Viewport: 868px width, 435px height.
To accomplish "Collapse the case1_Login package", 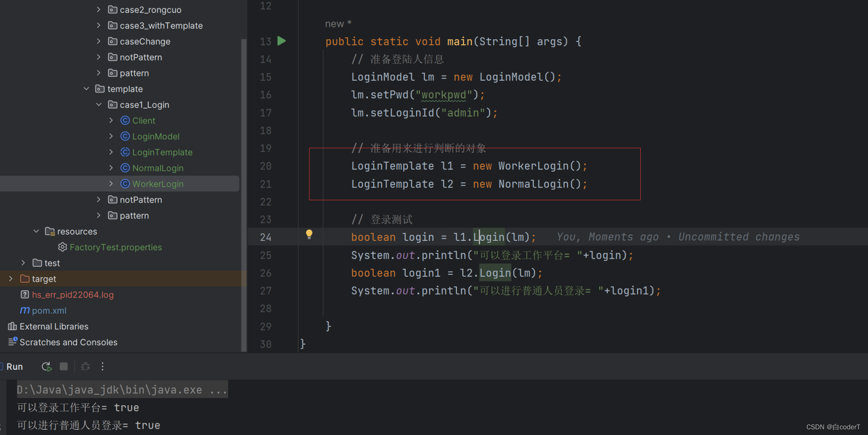I will point(98,105).
